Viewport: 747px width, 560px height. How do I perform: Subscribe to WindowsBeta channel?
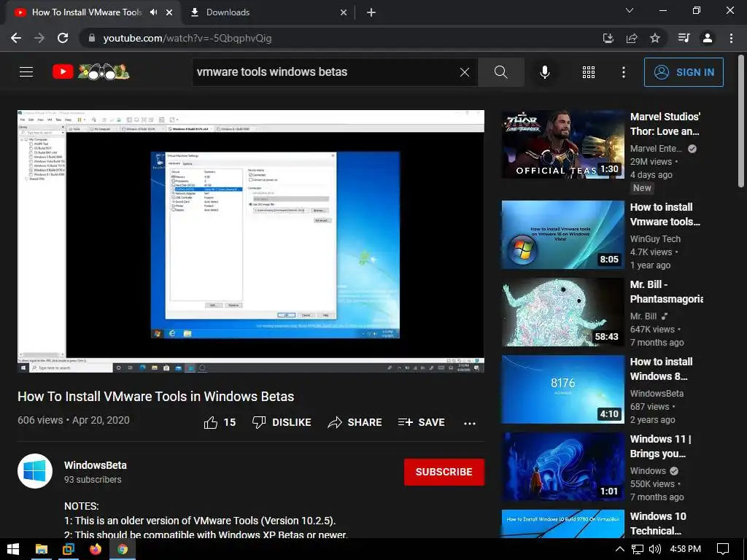point(444,472)
